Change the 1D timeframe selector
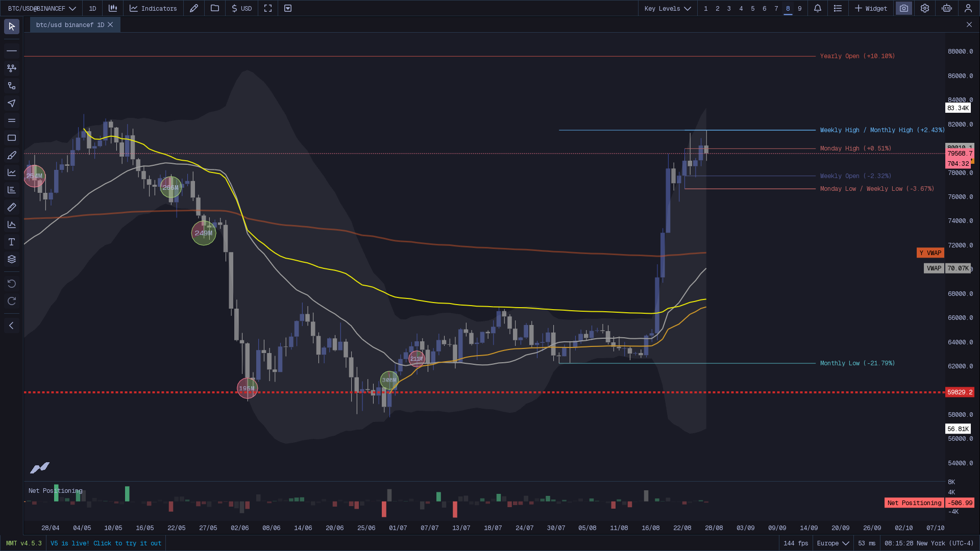 coord(92,8)
